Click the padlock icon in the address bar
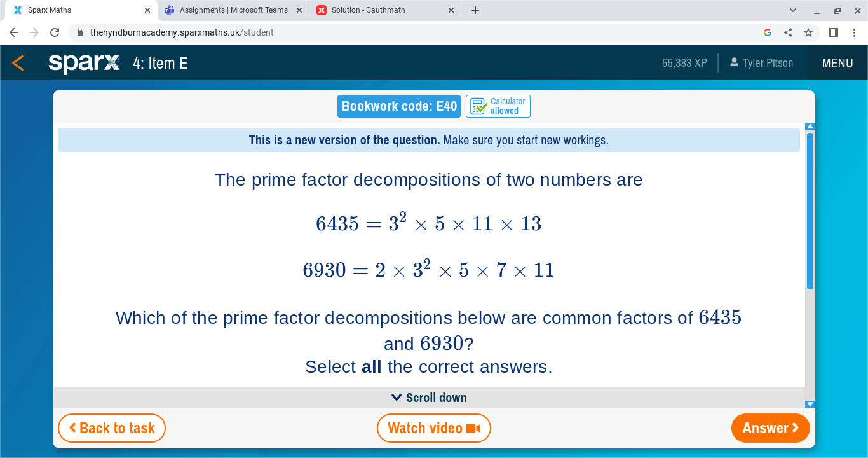The width and height of the screenshot is (868, 458). (x=80, y=32)
